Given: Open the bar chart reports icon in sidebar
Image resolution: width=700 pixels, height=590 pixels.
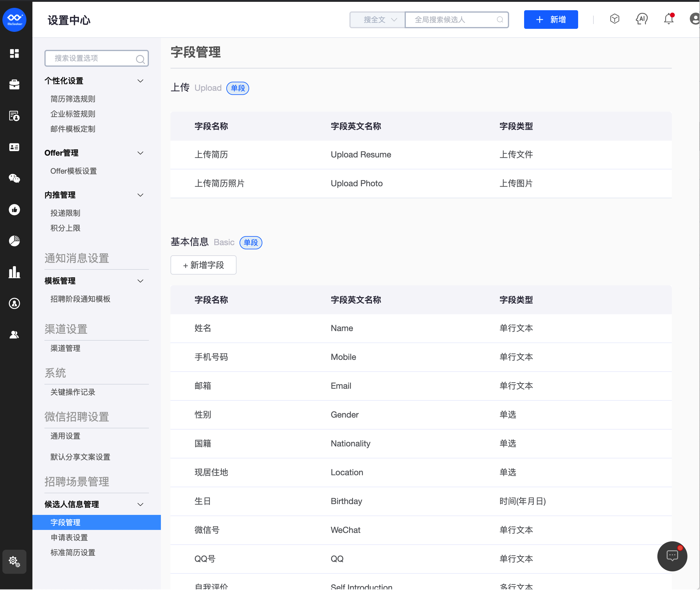Looking at the screenshot, I should tap(14, 272).
